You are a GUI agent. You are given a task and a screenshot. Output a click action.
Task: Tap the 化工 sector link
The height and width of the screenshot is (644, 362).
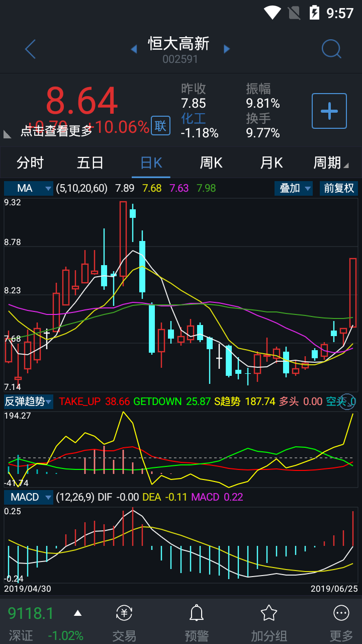[x=194, y=118]
